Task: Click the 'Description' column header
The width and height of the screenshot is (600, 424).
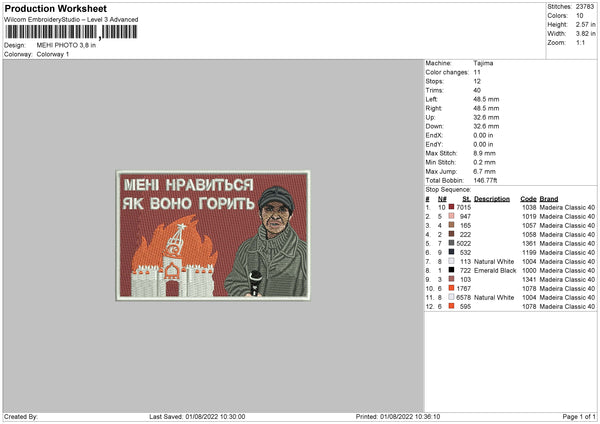Action: coord(492,199)
